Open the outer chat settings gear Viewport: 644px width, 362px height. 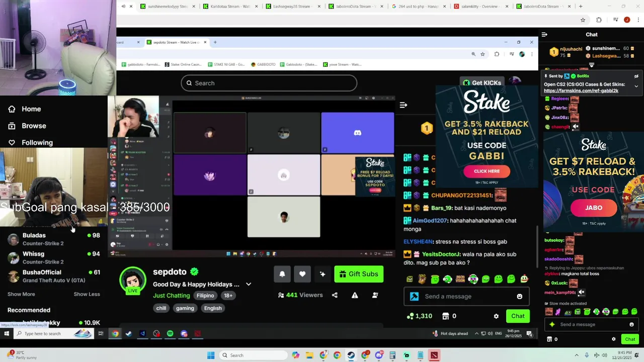click(613, 339)
